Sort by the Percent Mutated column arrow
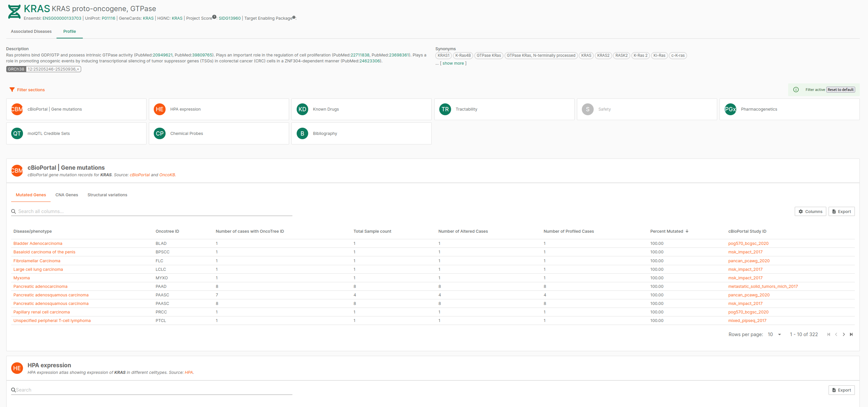The height and width of the screenshot is (407, 868). point(687,231)
